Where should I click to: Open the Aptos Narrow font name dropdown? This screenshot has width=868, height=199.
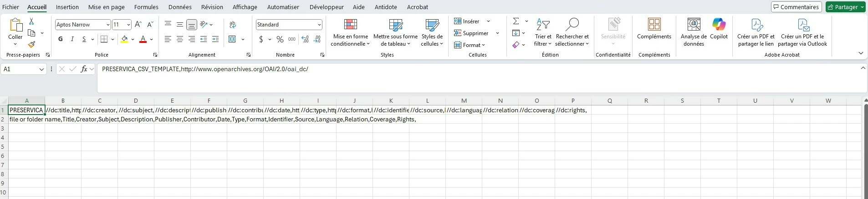click(x=108, y=25)
